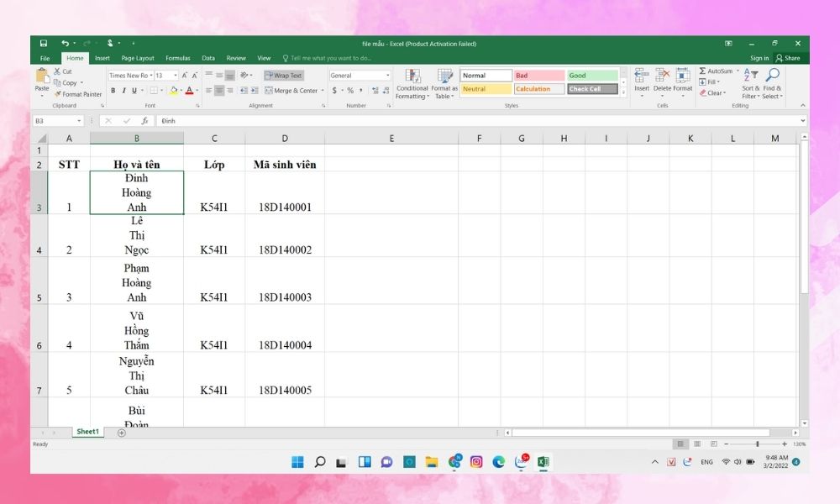Open the font size dropdown
The height and width of the screenshot is (504, 840).
pos(176,76)
